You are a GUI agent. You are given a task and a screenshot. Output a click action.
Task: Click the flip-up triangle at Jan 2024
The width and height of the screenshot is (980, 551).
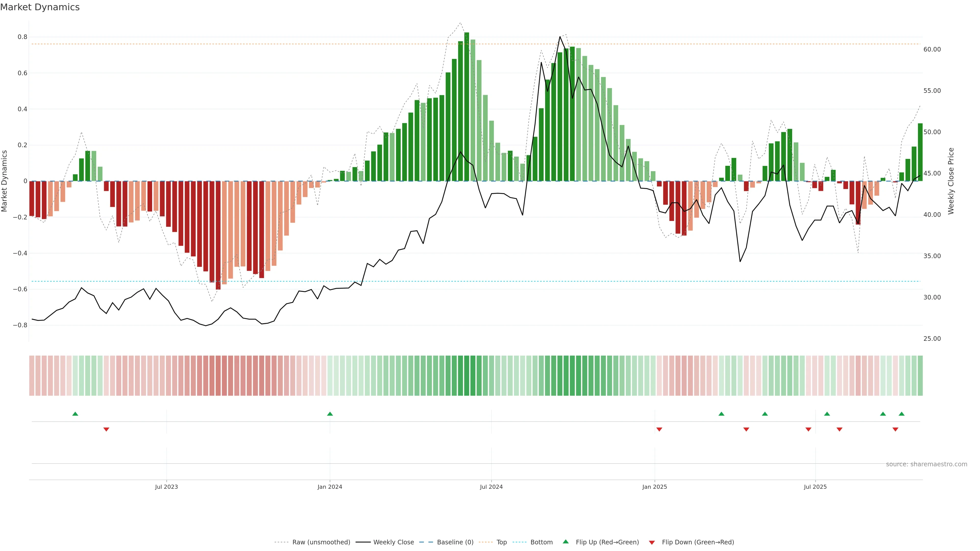[330, 414]
